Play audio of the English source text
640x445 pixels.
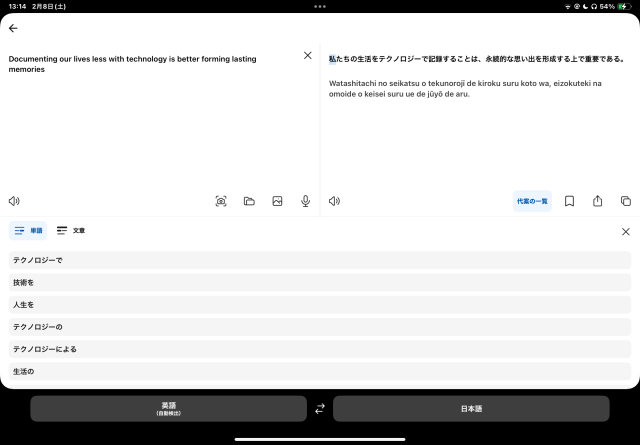point(14,201)
